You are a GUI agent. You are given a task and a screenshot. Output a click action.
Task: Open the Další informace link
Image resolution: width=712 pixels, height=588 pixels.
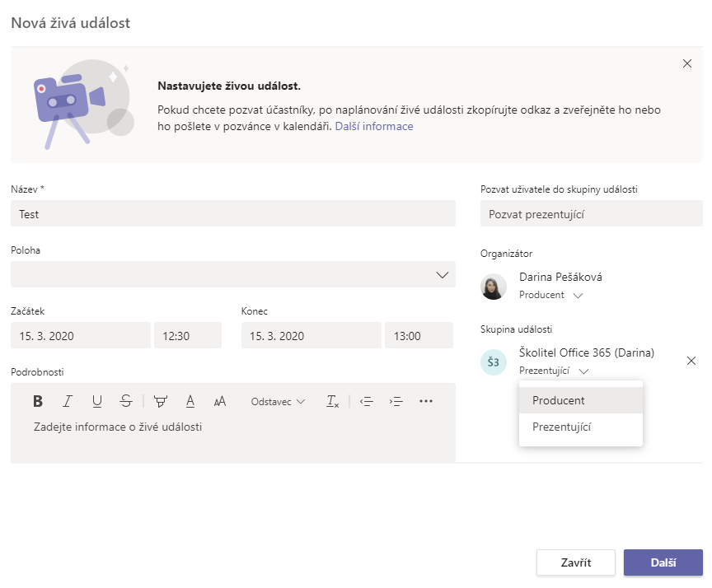(374, 126)
